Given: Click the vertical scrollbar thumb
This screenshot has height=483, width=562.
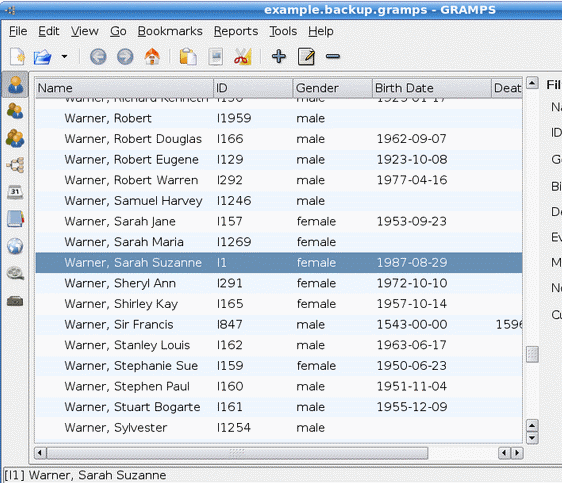Looking at the screenshot, I should [532, 355].
